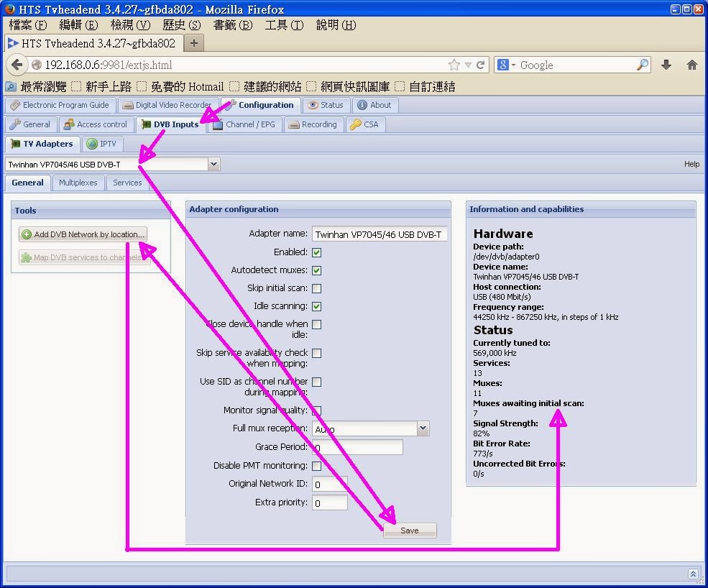Click the Help link

(x=691, y=165)
